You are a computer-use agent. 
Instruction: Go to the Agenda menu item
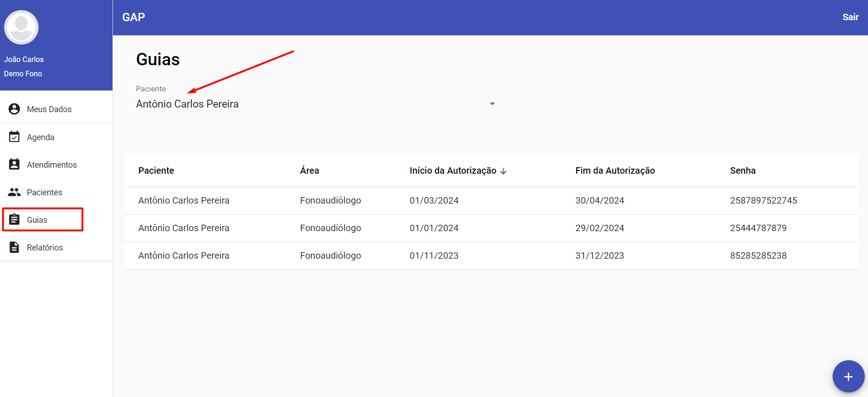(40, 137)
